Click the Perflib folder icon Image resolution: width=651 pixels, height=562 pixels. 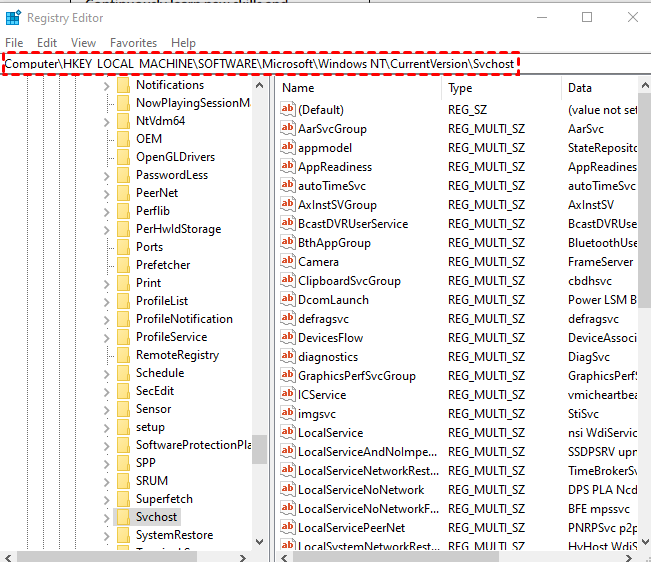point(123,211)
